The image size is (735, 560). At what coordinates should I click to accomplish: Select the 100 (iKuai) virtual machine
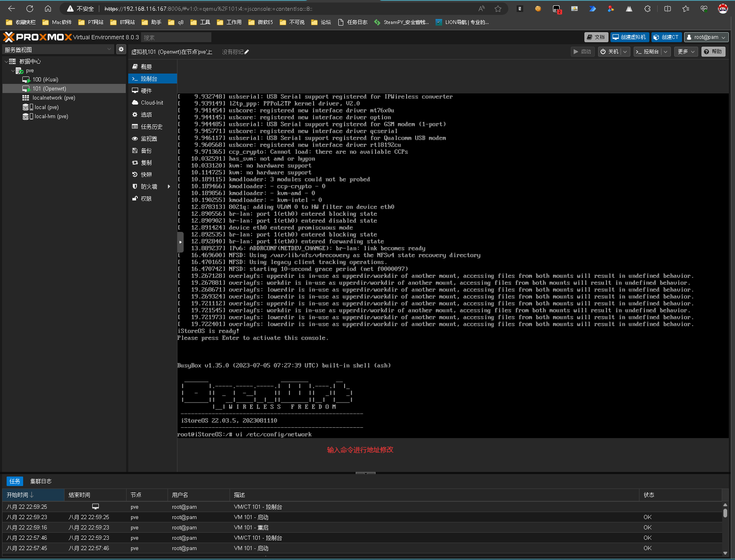45,80
